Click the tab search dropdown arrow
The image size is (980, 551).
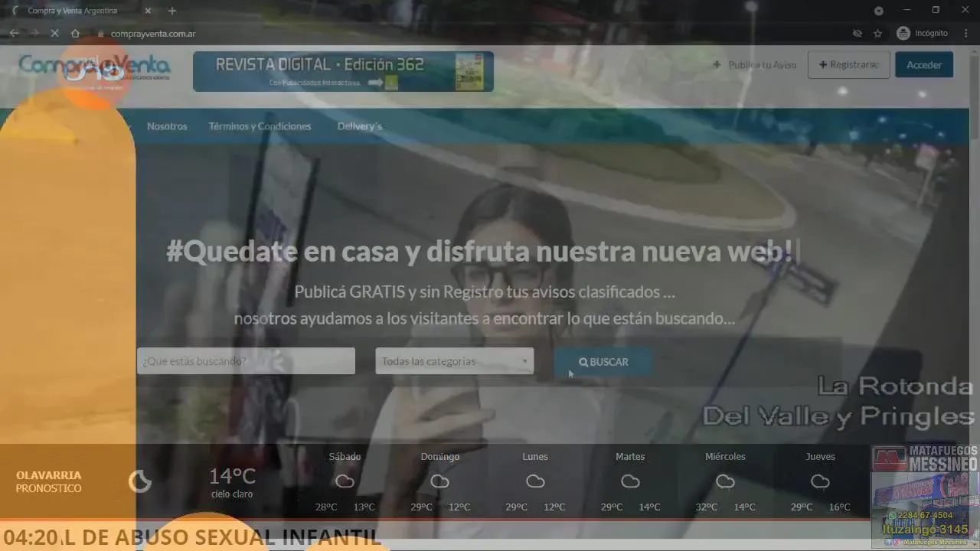tap(878, 11)
